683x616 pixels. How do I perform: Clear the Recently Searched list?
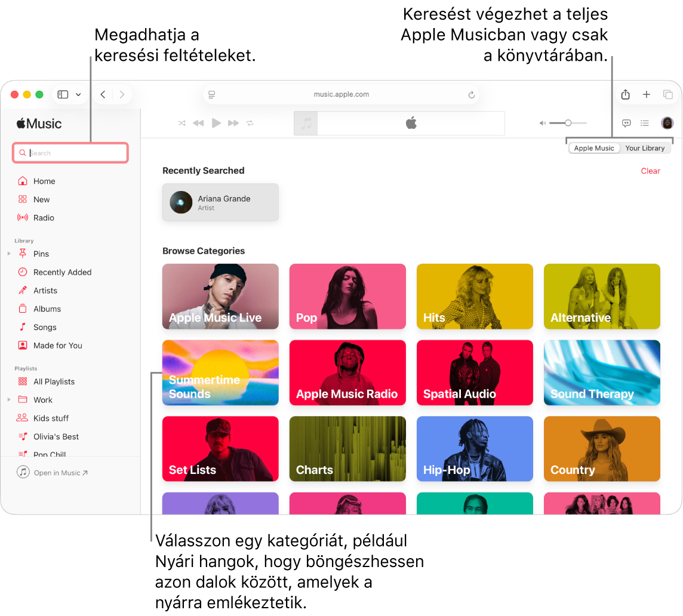(x=650, y=171)
